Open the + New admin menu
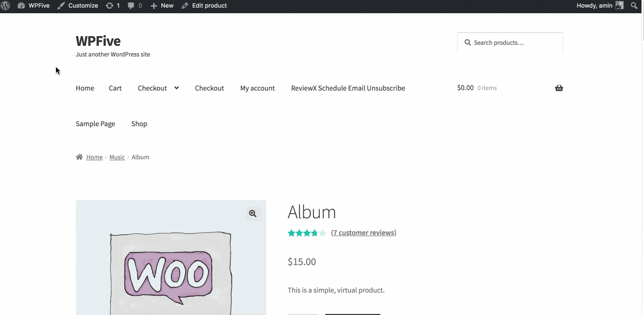This screenshot has height=315, width=644. 161,6
